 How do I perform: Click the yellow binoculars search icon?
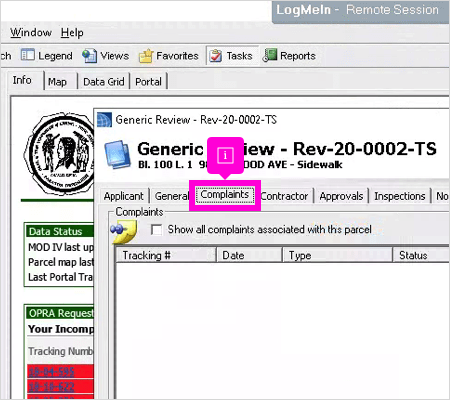click(x=124, y=230)
